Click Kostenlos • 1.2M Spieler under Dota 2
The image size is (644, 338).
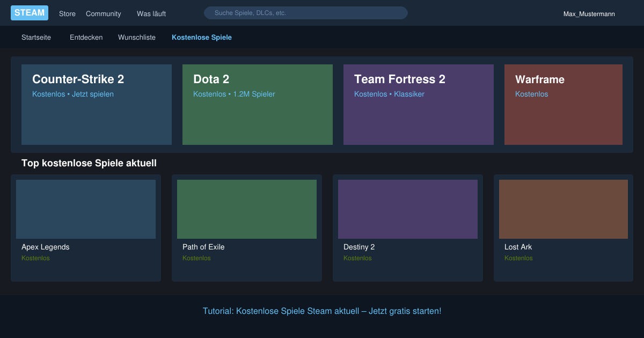coord(234,94)
